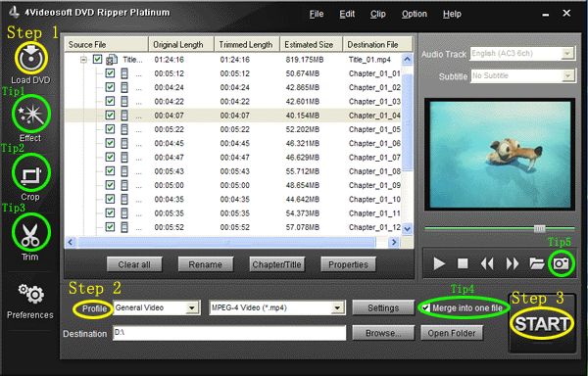The image size is (588, 376).
Task: Collapse the Title tree node
Action: click(x=84, y=60)
